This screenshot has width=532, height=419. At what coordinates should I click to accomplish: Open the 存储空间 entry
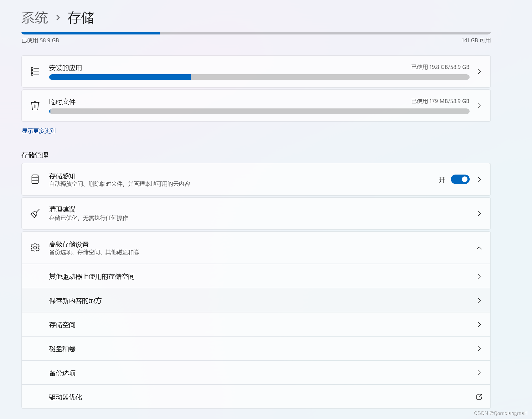(256, 324)
